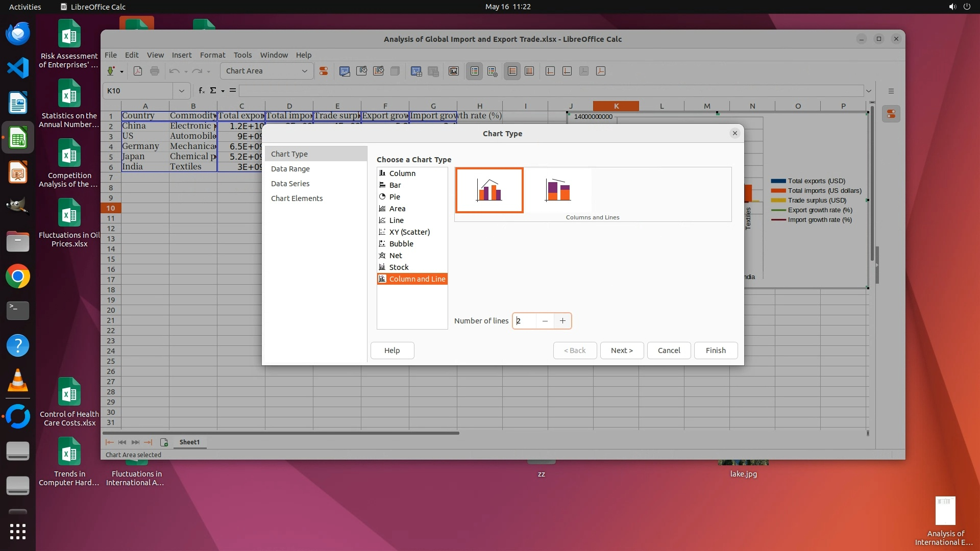
Task: Open the Chart Elements wizard step
Action: (x=297, y=198)
